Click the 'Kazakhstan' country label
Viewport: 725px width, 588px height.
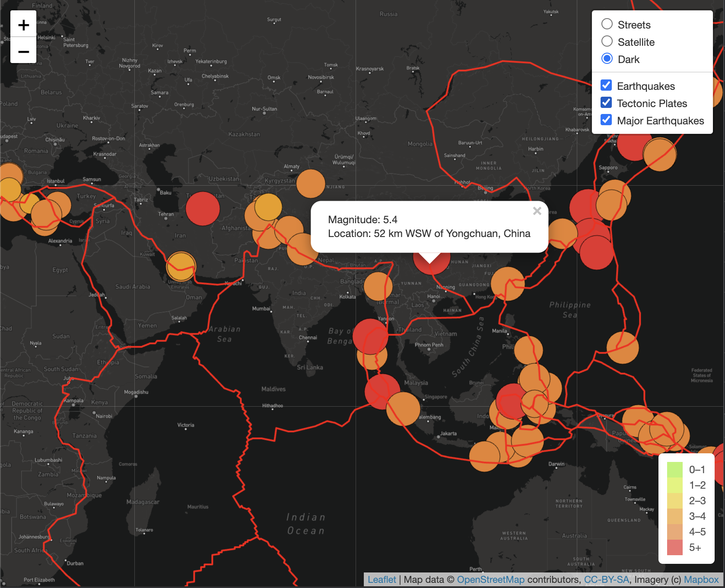(x=244, y=134)
